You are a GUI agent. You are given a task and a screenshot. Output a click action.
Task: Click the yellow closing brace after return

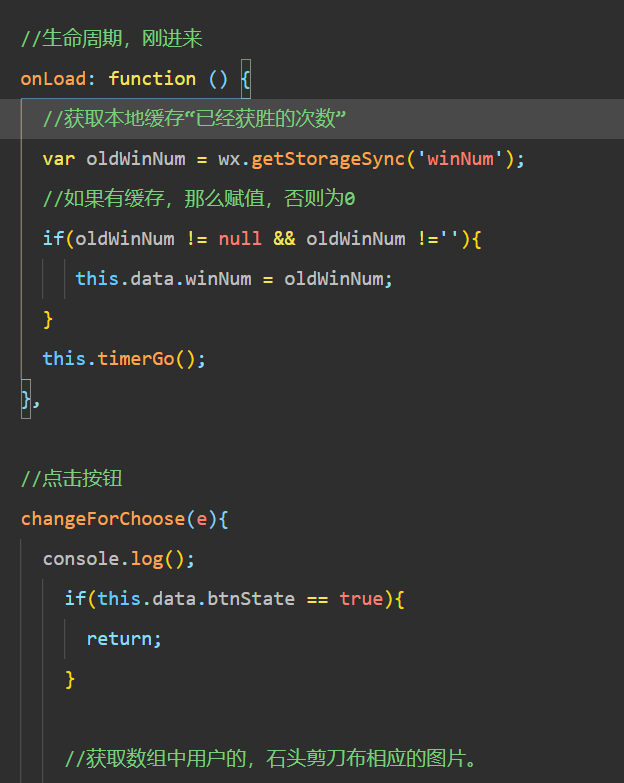[70, 679]
